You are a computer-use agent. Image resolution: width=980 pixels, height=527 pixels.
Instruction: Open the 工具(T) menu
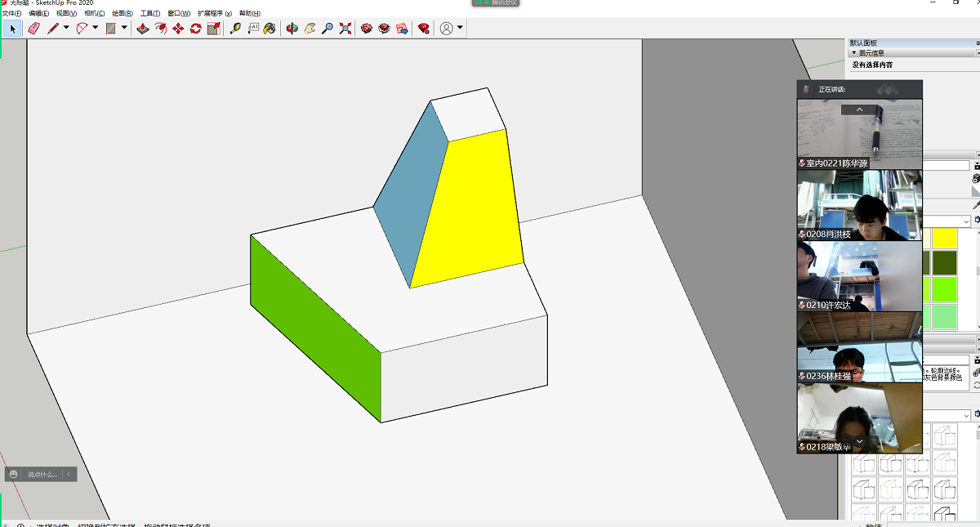(x=150, y=14)
